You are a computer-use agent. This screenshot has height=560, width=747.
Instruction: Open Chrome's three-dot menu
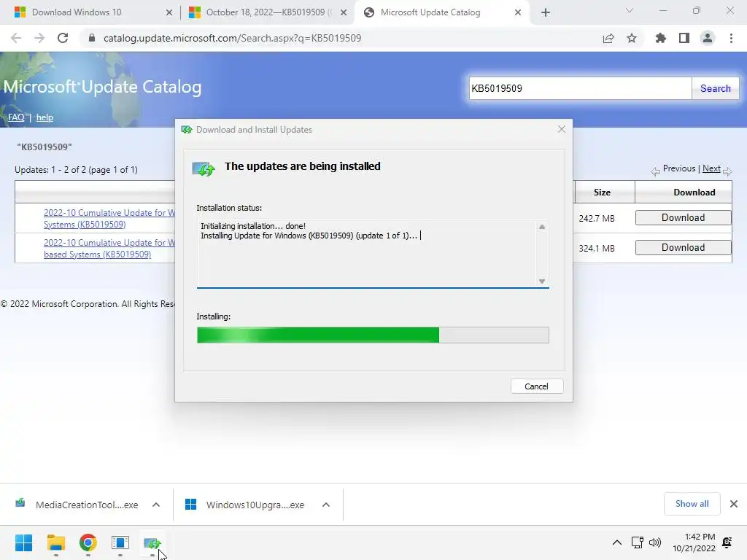(x=731, y=38)
